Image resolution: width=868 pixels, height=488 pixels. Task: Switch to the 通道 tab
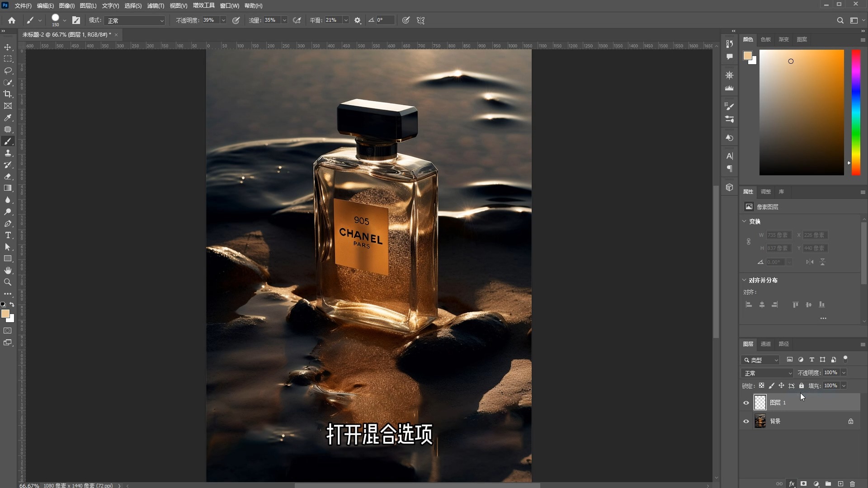tap(766, 344)
